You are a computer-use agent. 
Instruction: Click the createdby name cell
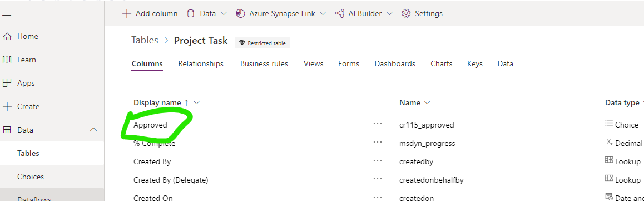click(416, 161)
